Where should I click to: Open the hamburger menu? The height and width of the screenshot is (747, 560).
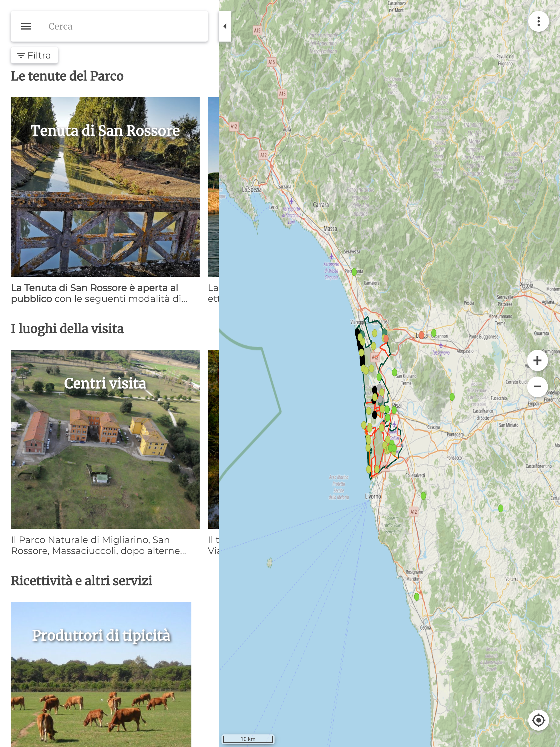coord(26,26)
